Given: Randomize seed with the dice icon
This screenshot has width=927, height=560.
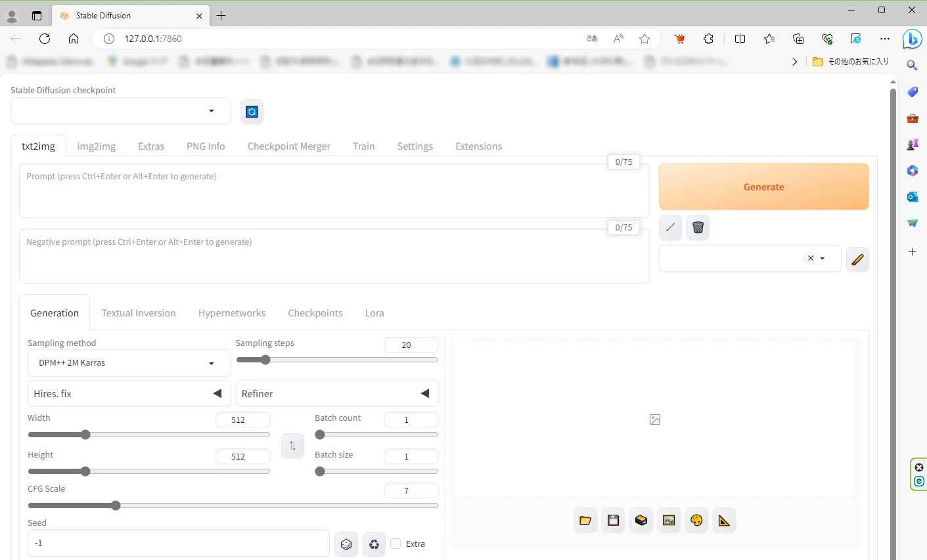Looking at the screenshot, I should coord(346,544).
